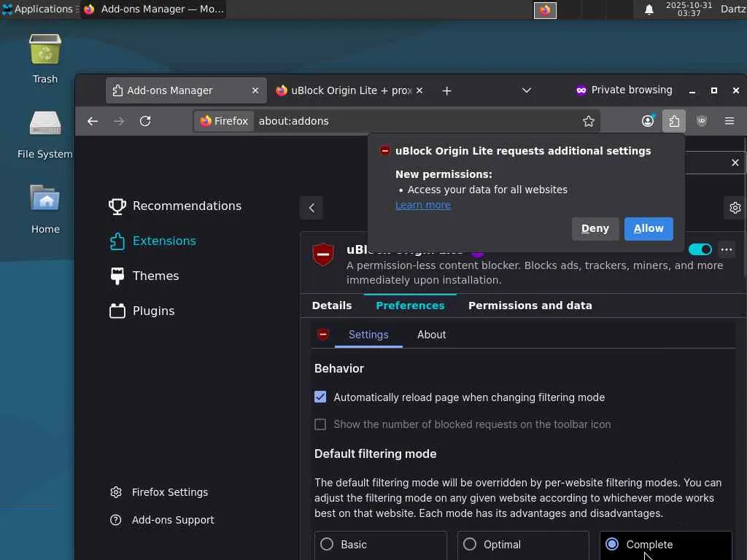Open a new tab with the plus button

coord(446,90)
